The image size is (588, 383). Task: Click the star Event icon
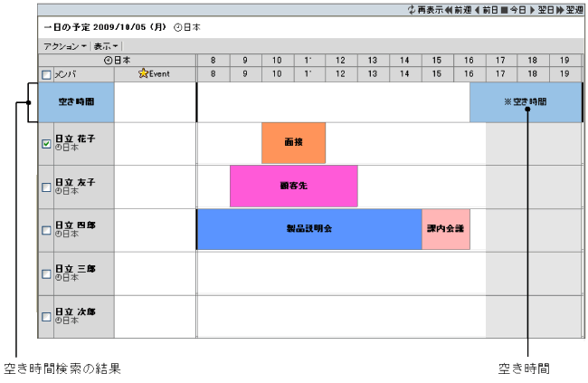[x=143, y=73]
